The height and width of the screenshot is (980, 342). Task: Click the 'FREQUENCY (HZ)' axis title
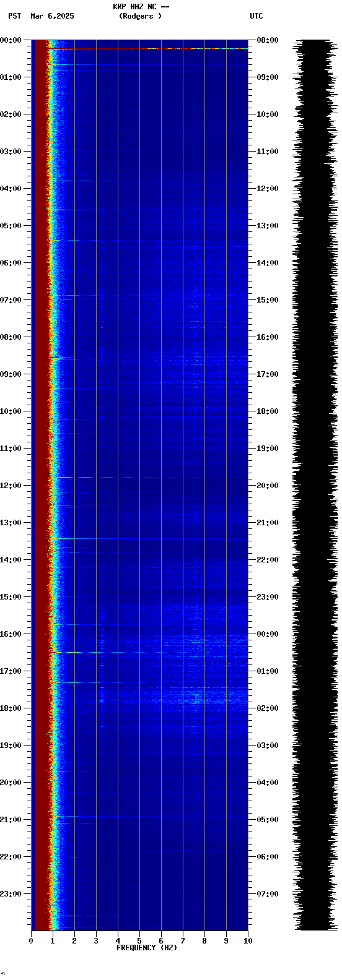pyautogui.click(x=147, y=948)
